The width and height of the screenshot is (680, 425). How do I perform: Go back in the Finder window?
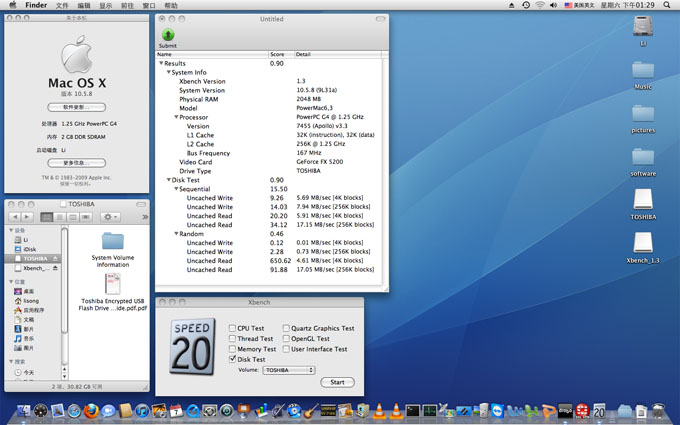pyautogui.click(x=15, y=217)
